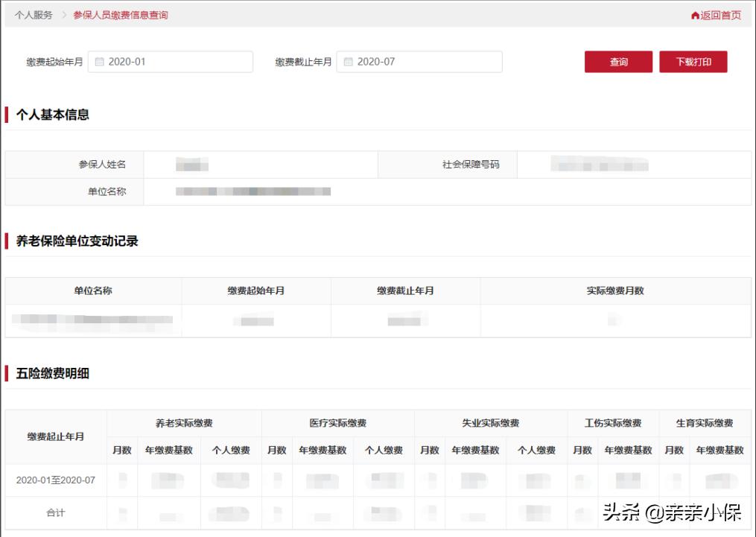Open the start month calendar picker icon

pos(101,62)
